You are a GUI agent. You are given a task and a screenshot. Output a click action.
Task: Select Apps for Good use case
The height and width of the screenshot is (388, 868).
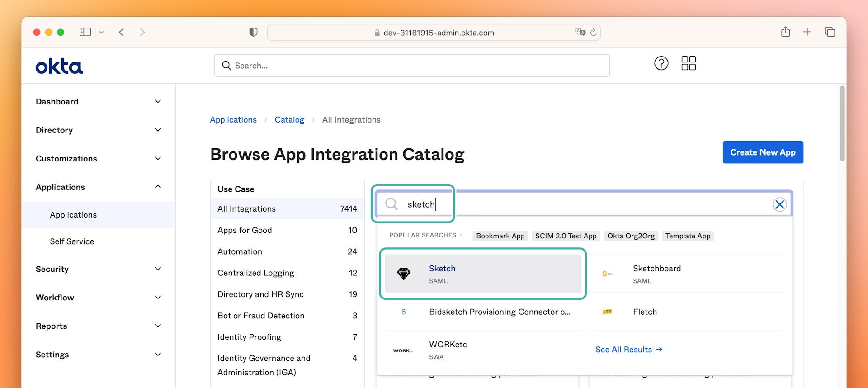pos(287,230)
